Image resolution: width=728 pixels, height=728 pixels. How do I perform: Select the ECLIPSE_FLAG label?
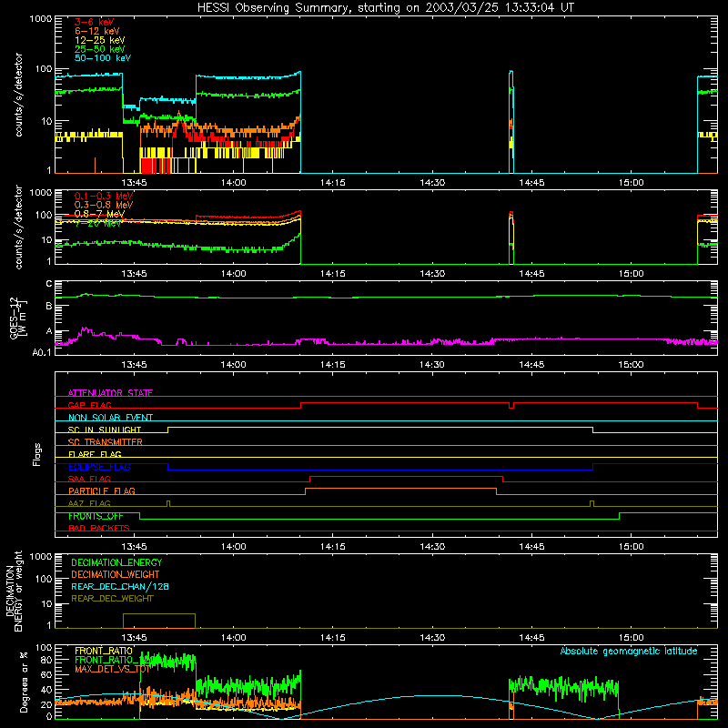(x=99, y=467)
